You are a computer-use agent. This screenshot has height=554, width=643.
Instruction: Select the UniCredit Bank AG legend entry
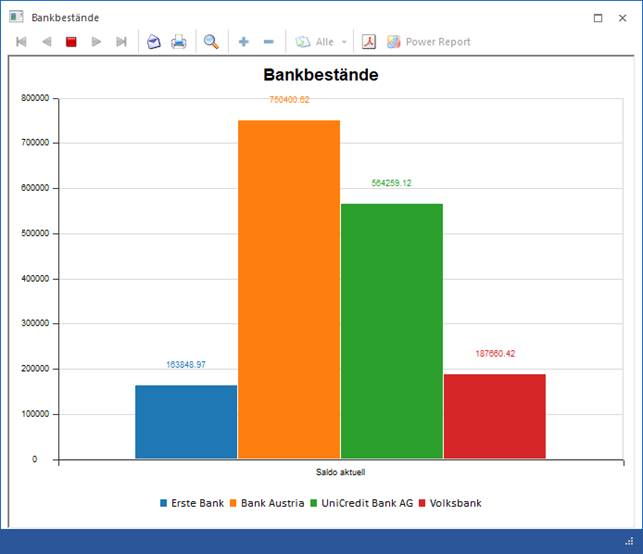tap(368, 503)
